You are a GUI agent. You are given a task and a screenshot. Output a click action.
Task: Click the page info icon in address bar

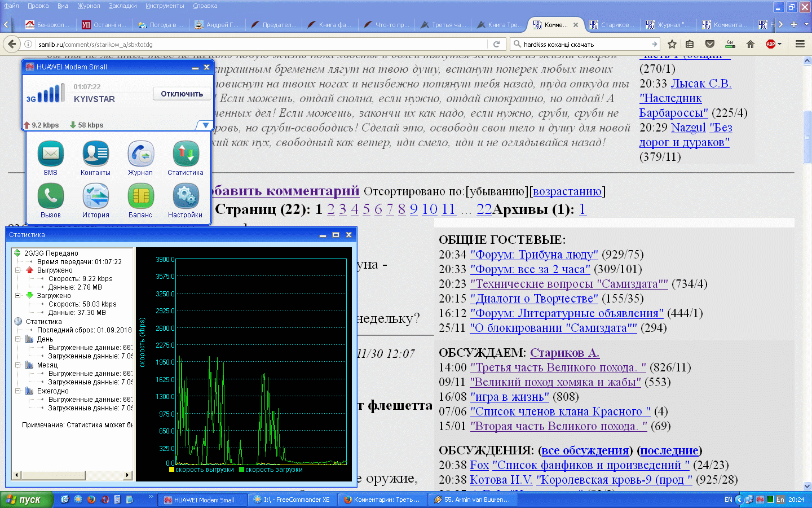point(28,44)
